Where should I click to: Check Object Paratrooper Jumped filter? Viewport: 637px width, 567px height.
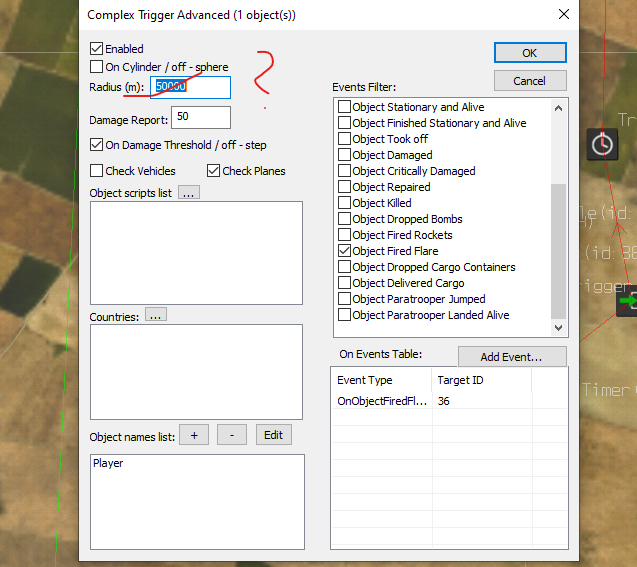[x=344, y=299]
